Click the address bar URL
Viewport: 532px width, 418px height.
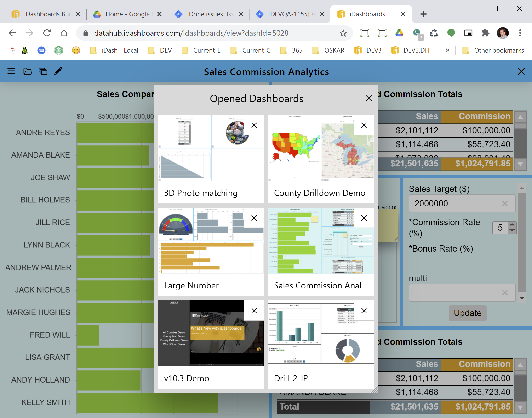click(x=191, y=33)
